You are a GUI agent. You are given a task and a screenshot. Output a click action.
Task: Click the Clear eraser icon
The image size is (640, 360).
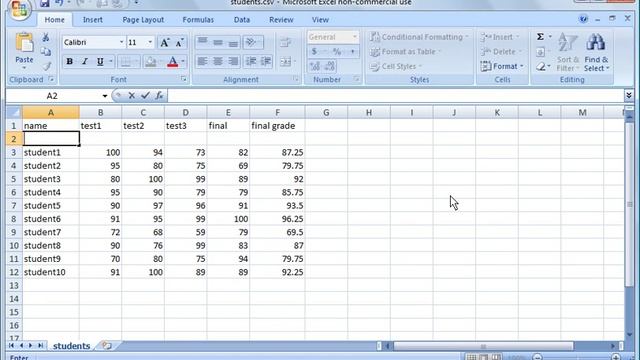click(540, 66)
